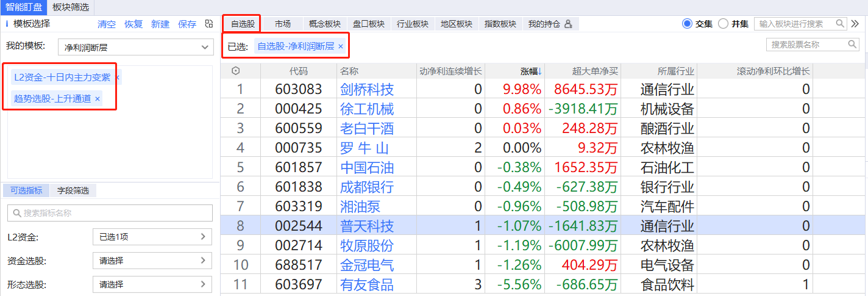Open stock 有友食品
This screenshot has height=296, width=868.
367,285
